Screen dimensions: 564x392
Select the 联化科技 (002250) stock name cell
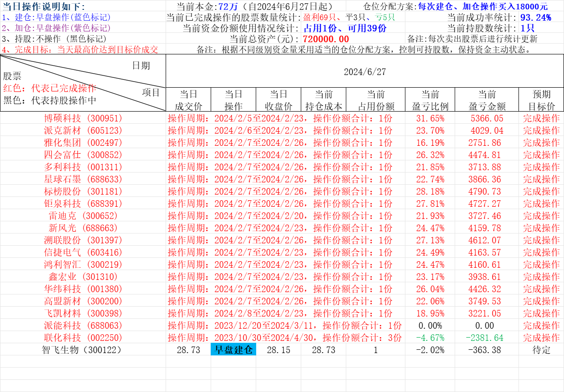(83, 338)
